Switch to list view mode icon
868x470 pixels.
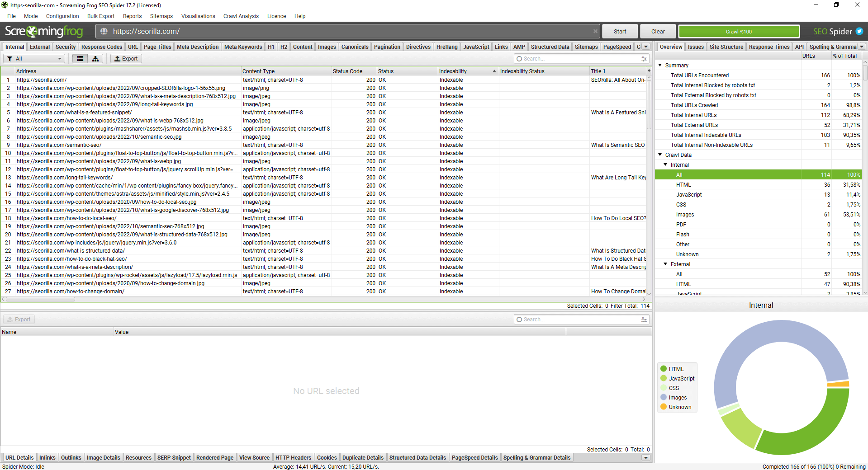coord(80,59)
